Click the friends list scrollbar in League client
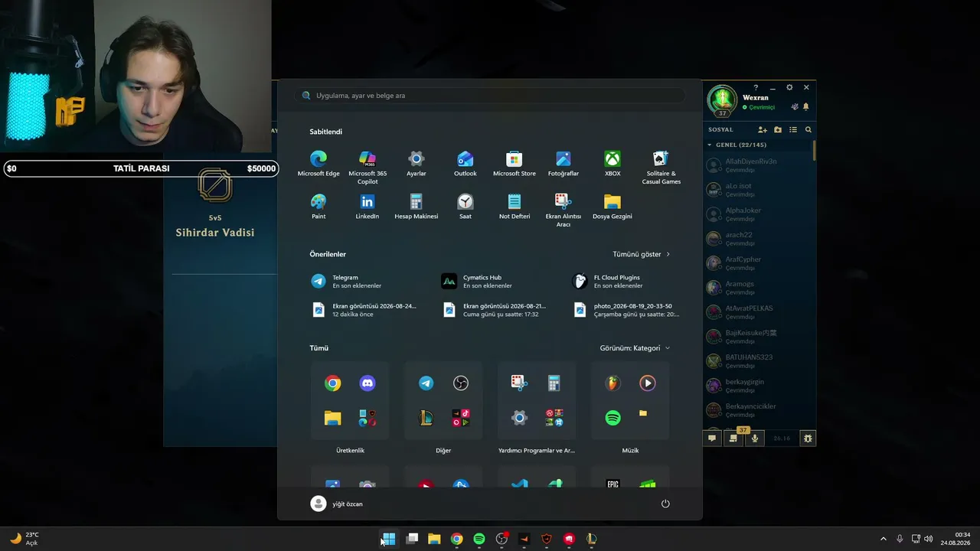 [814, 150]
